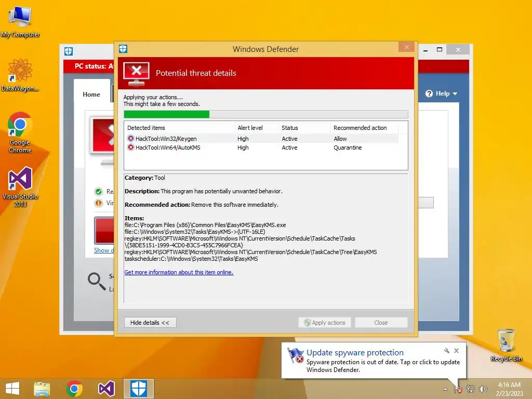Click the Help question mark icon
532x399 pixels.
(x=429, y=94)
